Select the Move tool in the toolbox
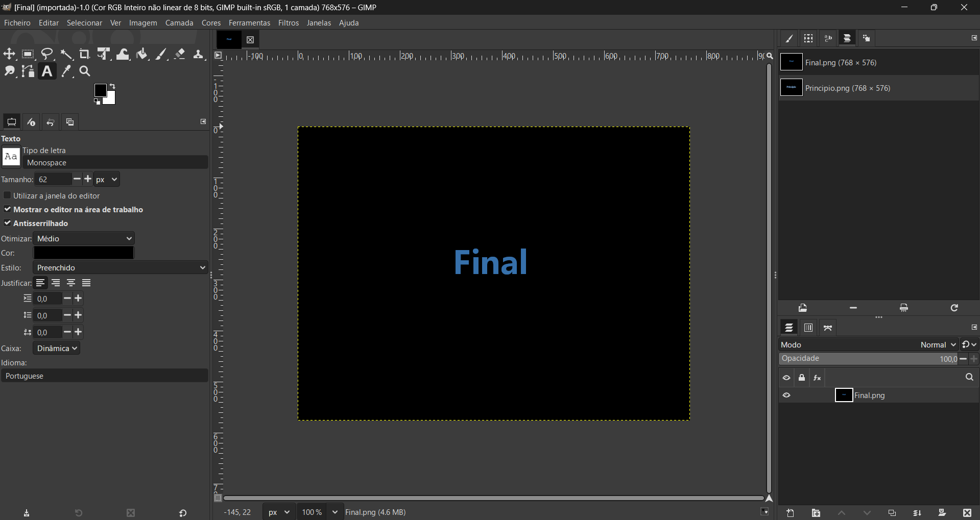 click(x=9, y=54)
